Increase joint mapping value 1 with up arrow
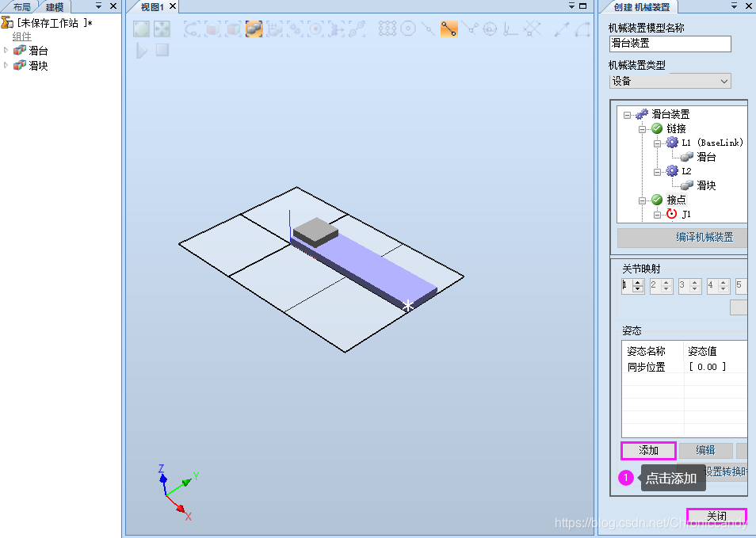Viewport: 756px width, 538px height. pos(638,283)
